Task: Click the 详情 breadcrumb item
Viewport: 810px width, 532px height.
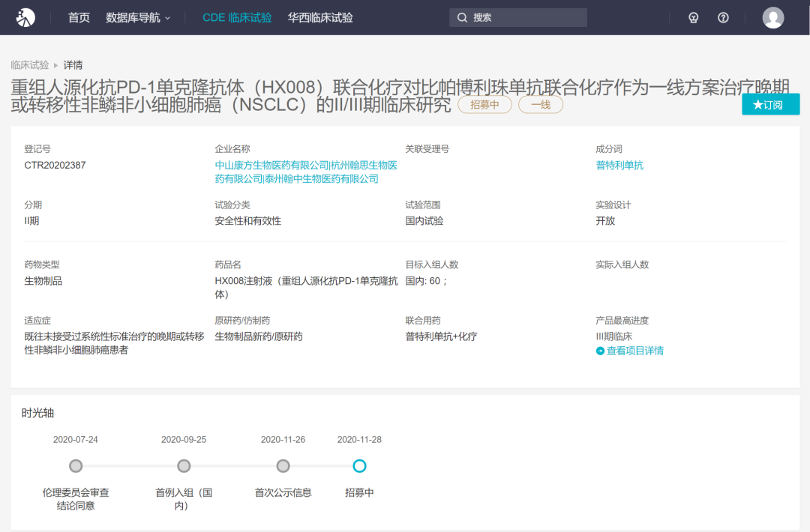Action: pyautogui.click(x=73, y=65)
